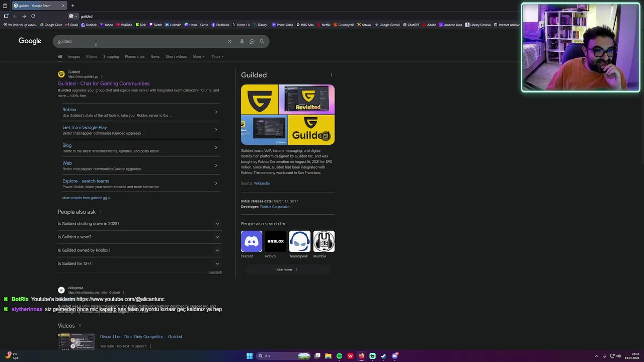Click the Feedback link below questions
This screenshot has height=362, width=644.
pos(215,272)
